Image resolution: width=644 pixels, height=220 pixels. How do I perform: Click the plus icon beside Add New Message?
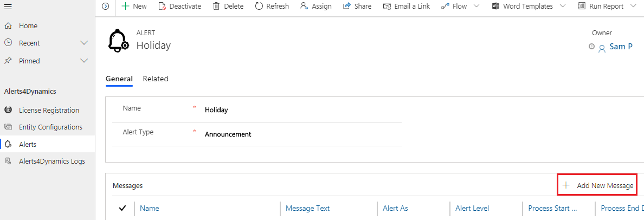pyautogui.click(x=566, y=185)
